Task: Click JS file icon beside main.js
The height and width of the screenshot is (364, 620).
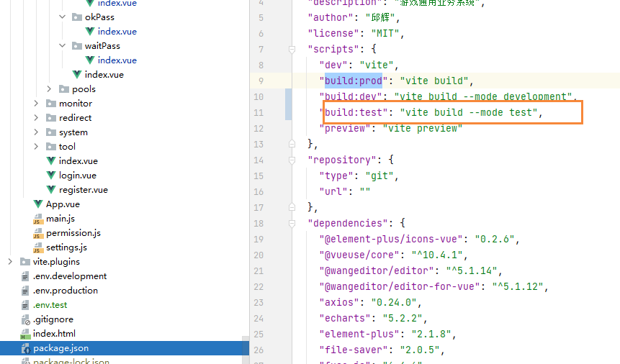Action: click(x=38, y=219)
